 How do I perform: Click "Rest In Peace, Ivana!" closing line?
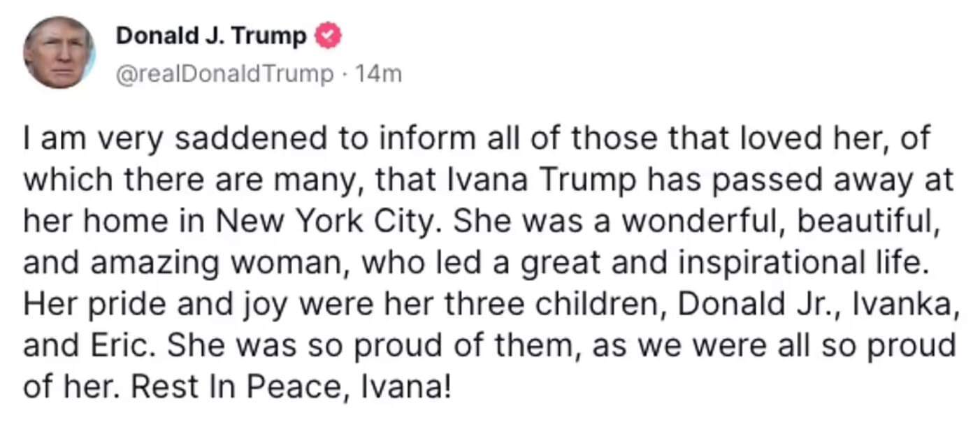(x=287, y=386)
